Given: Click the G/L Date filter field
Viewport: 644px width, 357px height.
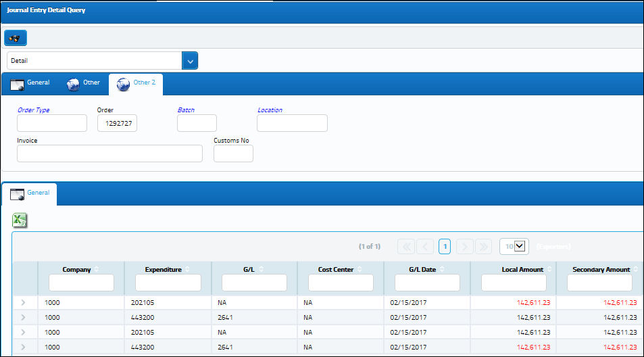Looking at the screenshot, I should tap(427, 283).
